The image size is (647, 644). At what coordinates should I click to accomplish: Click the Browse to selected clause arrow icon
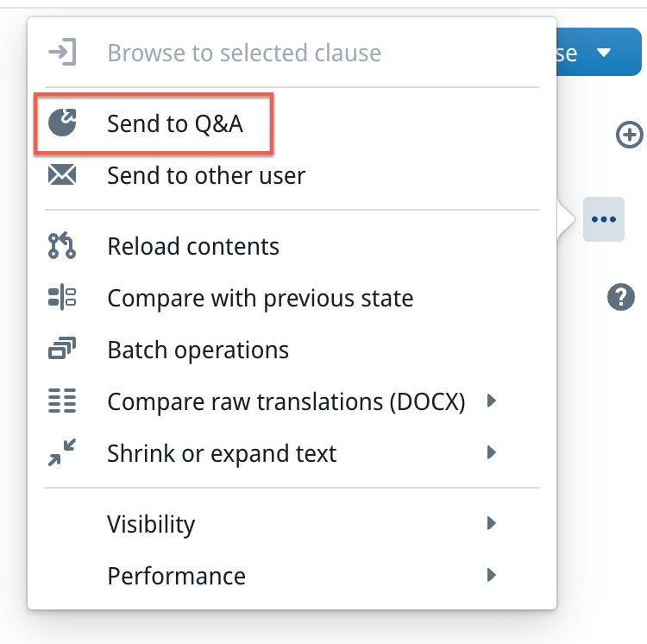pyautogui.click(x=62, y=53)
